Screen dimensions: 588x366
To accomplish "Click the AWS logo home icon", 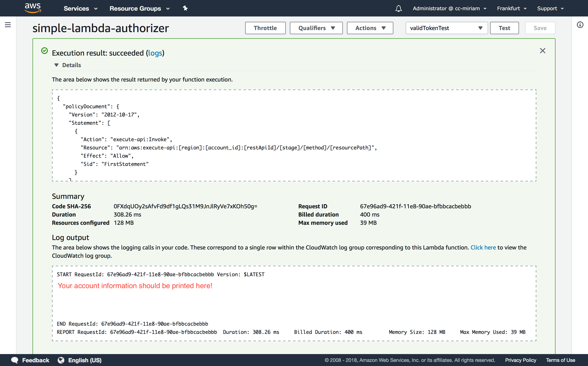I will pos(33,8).
